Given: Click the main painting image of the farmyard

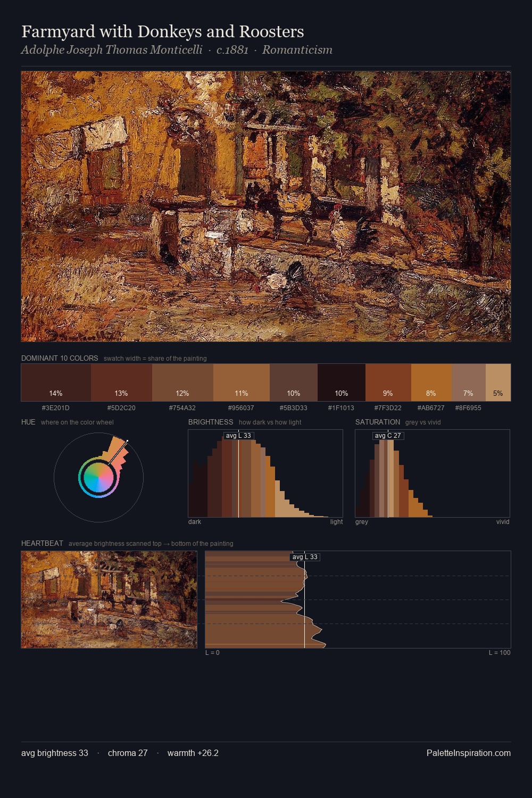Looking at the screenshot, I should [266, 206].
